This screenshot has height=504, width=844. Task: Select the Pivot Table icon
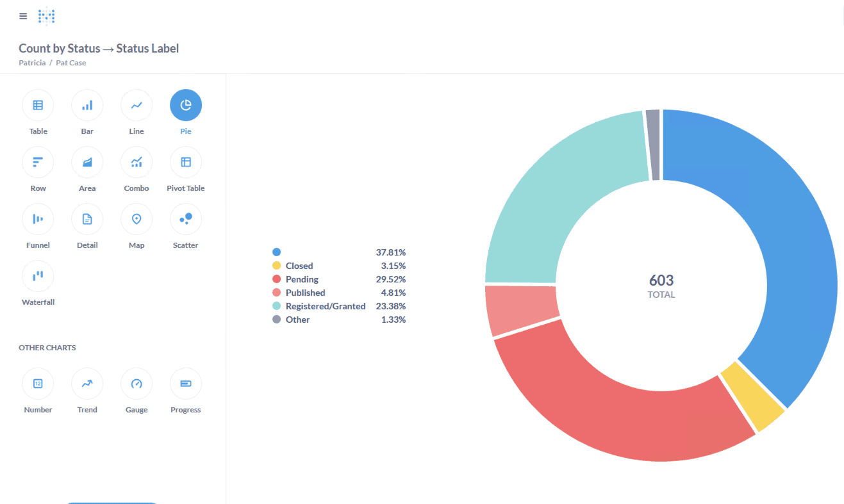(x=186, y=162)
